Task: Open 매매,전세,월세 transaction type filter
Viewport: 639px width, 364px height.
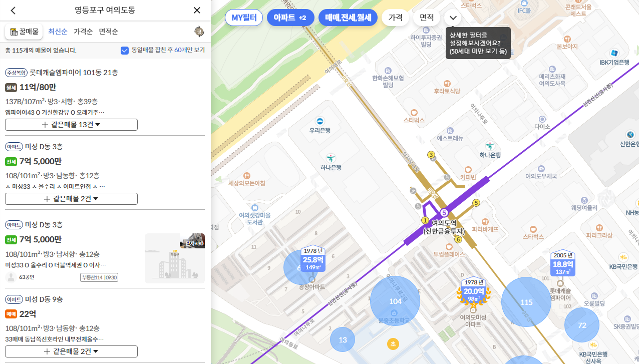Action: click(x=348, y=18)
